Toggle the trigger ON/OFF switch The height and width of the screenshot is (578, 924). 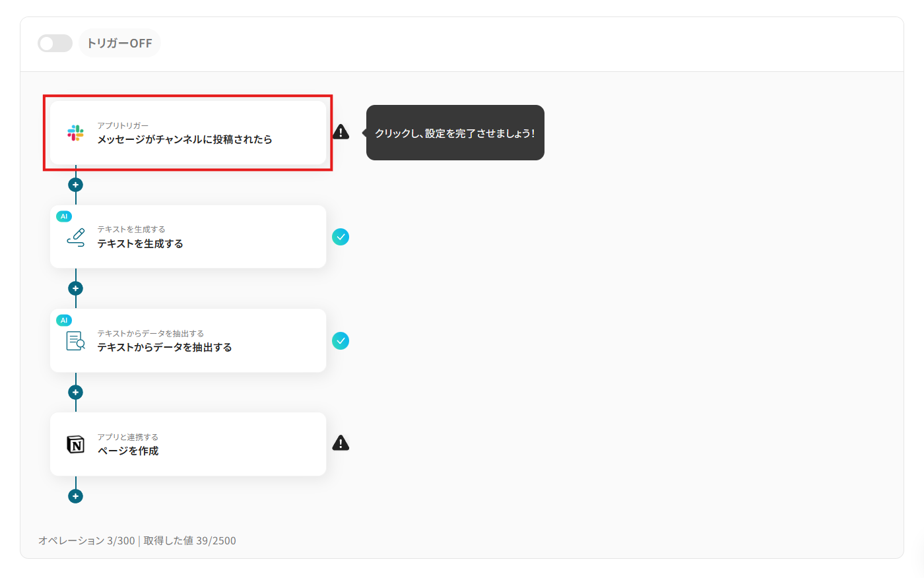(55, 44)
